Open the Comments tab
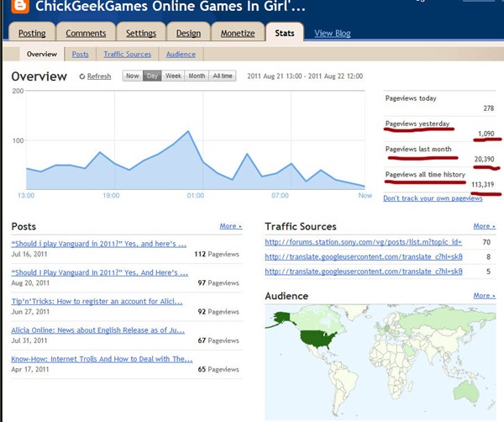This screenshot has height=422, width=504. (x=87, y=34)
